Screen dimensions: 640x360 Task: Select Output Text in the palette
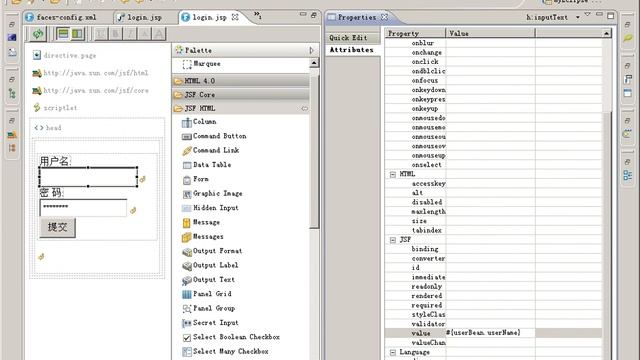click(208, 280)
